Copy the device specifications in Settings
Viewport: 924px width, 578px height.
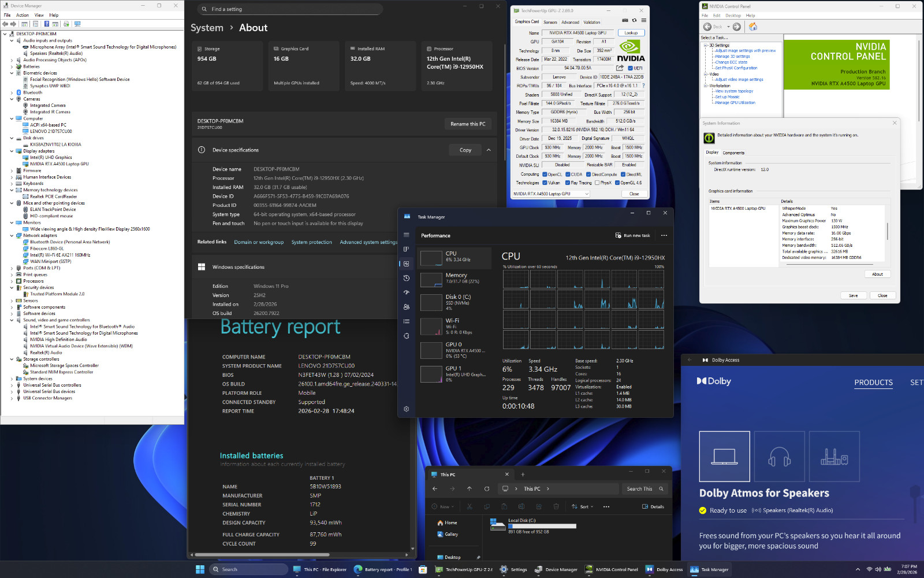(465, 150)
